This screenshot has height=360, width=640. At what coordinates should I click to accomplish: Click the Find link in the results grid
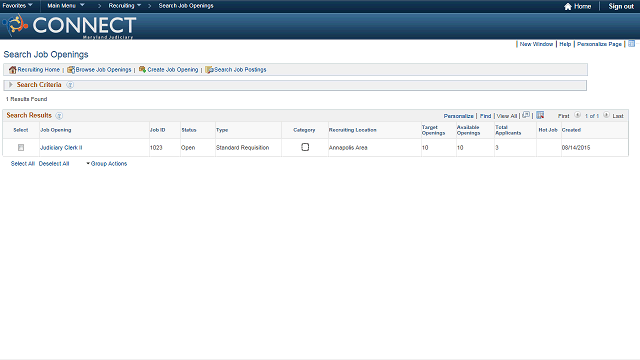[x=485, y=116]
